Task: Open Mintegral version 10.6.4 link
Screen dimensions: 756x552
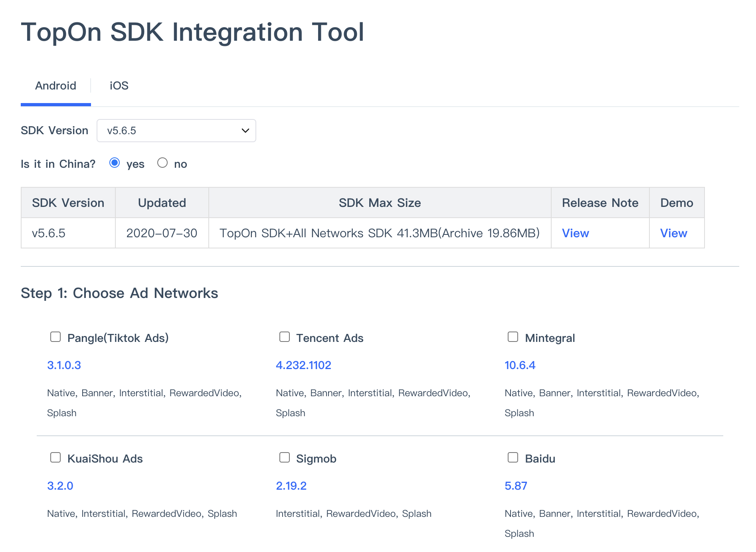Action: 520,365
